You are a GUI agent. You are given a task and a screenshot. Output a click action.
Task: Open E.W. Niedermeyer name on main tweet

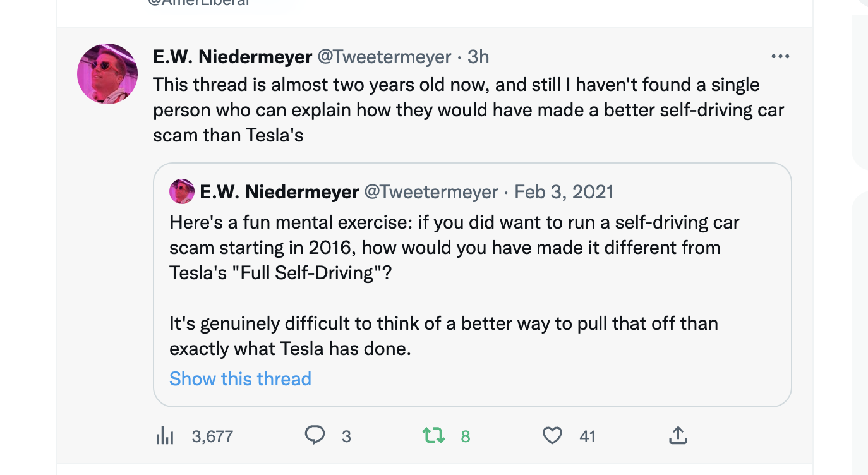[232, 57]
